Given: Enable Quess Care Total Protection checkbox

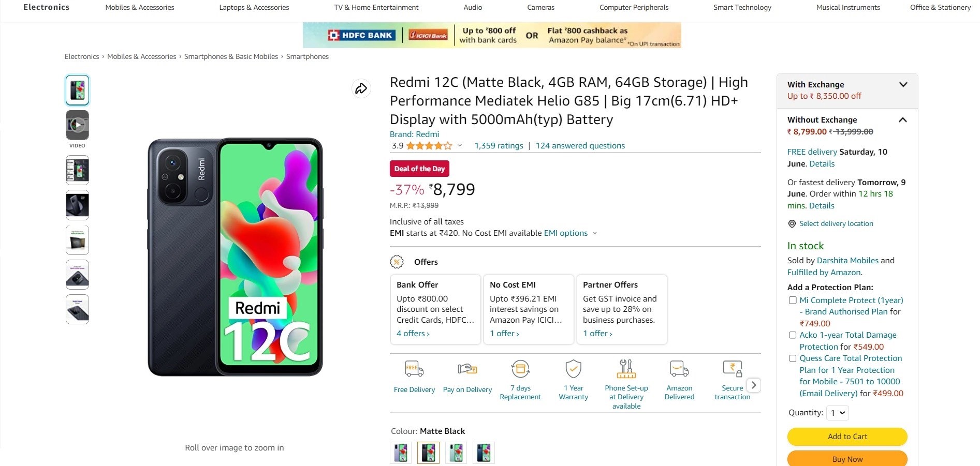Looking at the screenshot, I should 793,358.
